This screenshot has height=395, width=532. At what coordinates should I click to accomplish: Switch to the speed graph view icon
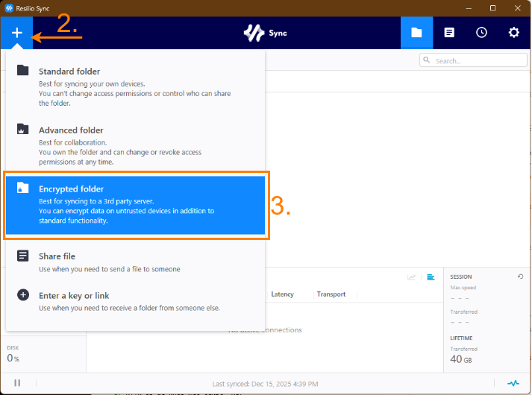click(411, 277)
